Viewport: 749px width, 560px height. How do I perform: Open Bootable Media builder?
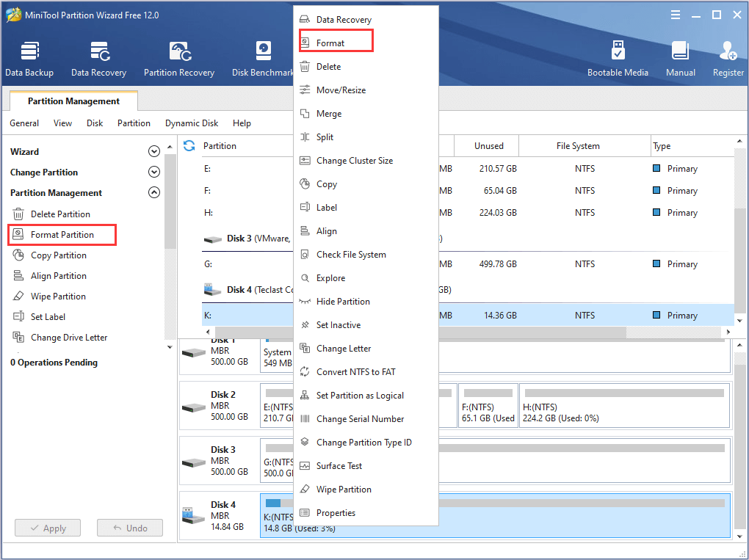[618, 59]
